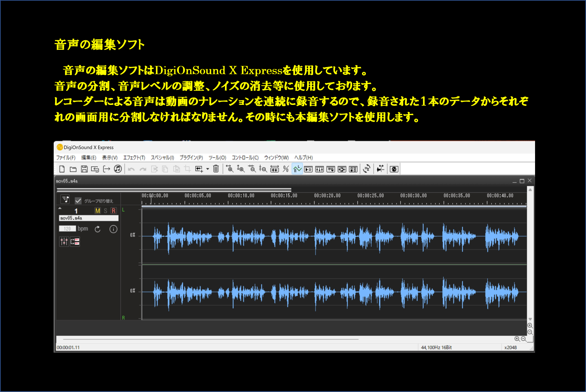Click the fit-width double arrow icon
This screenshot has width=586, height=392.
275,169
